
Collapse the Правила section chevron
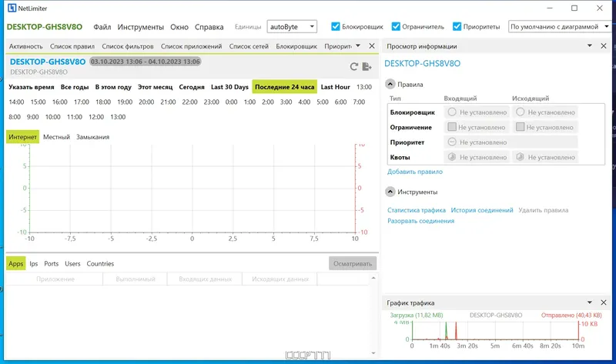(390, 84)
